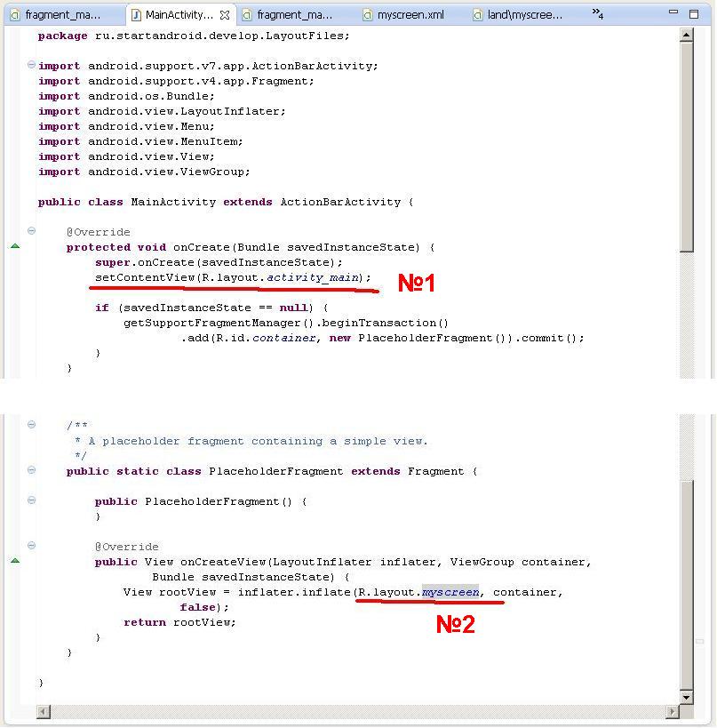Click the if (savedInstanceState == null) line
Screen dimensions: 717x728
point(211,308)
